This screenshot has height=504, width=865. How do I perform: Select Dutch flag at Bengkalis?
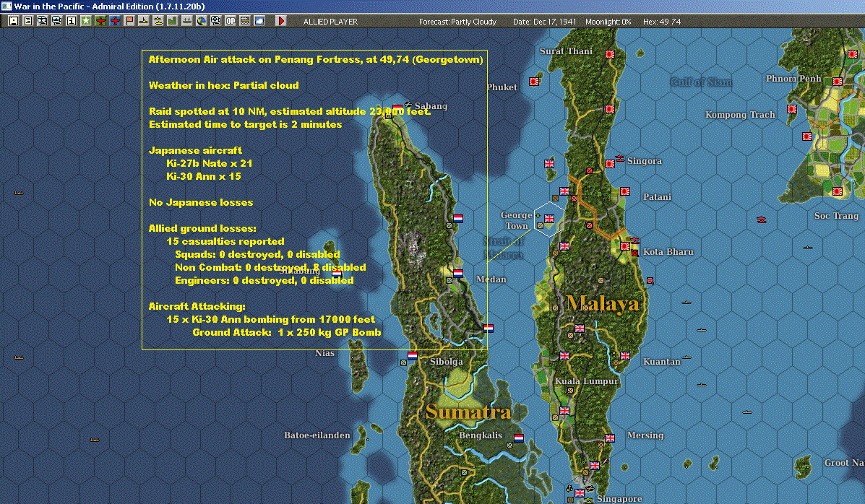(x=519, y=438)
